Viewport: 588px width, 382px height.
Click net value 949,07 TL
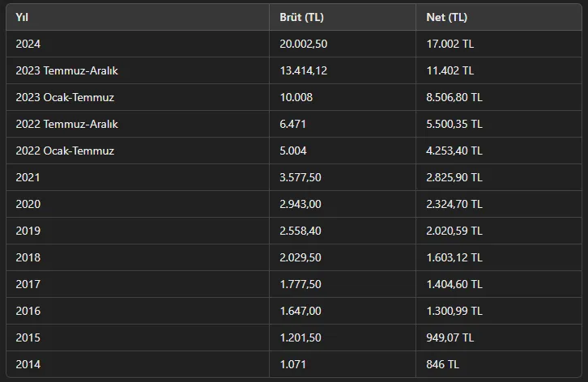pyautogui.click(x=450, y=337)
